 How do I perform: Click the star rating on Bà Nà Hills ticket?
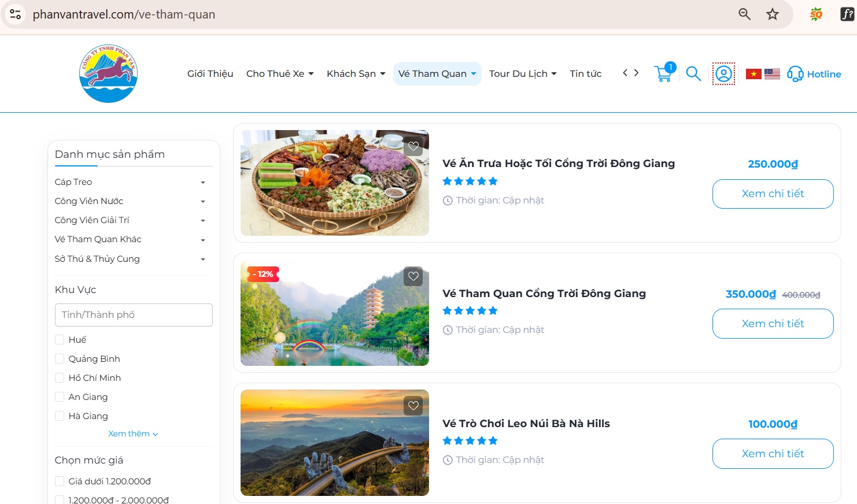click(470, 440)
